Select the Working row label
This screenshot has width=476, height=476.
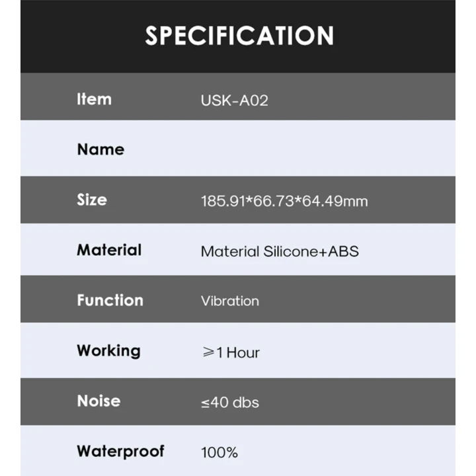tap(108, 350)
